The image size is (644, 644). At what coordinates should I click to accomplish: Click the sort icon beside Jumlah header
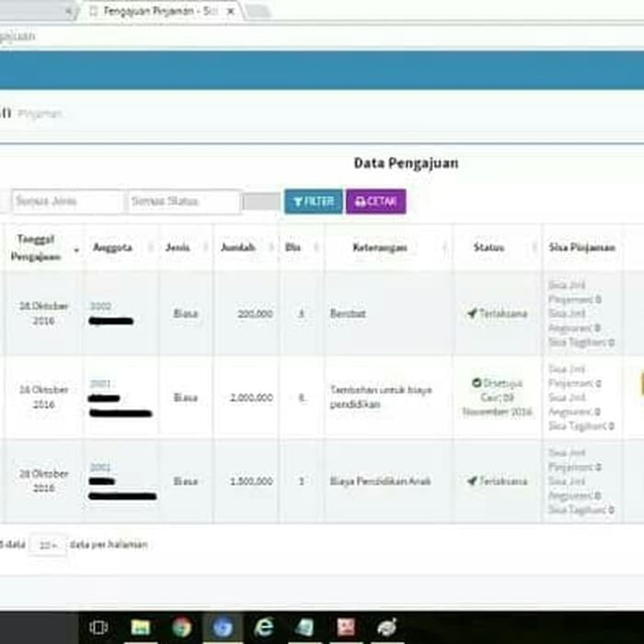click(x=271, y=247)
